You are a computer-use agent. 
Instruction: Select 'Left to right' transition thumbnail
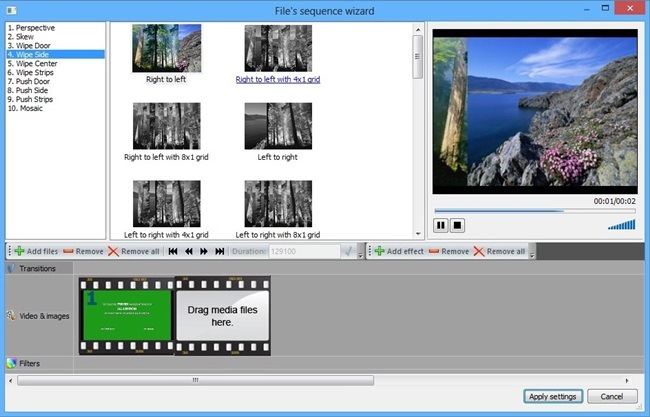(x=278, y=130)
